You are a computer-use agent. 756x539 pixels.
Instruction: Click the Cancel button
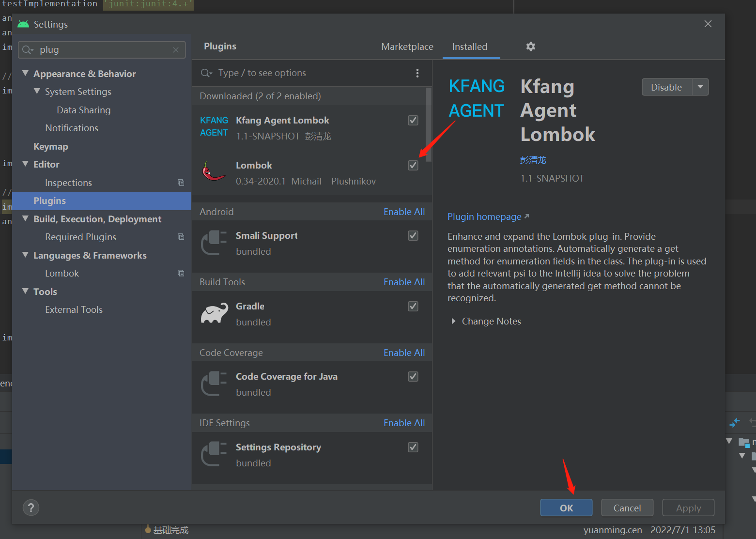(627, 508)
